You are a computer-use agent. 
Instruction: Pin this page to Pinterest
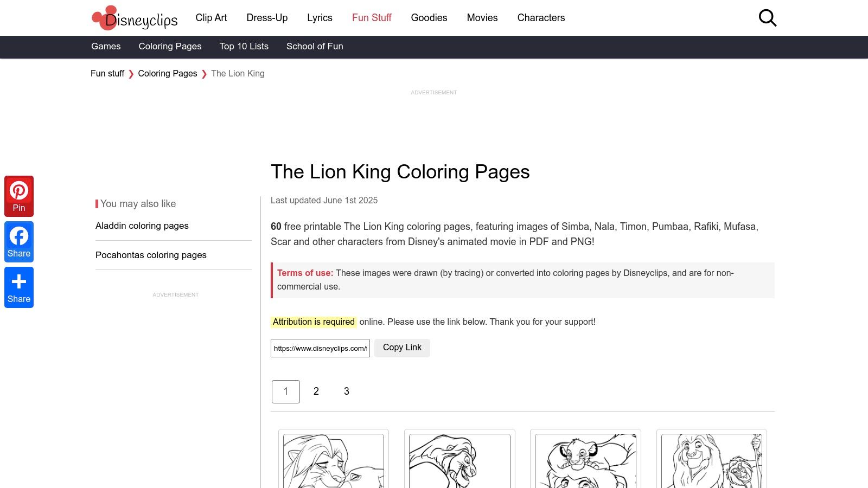[x=19, y=196]
